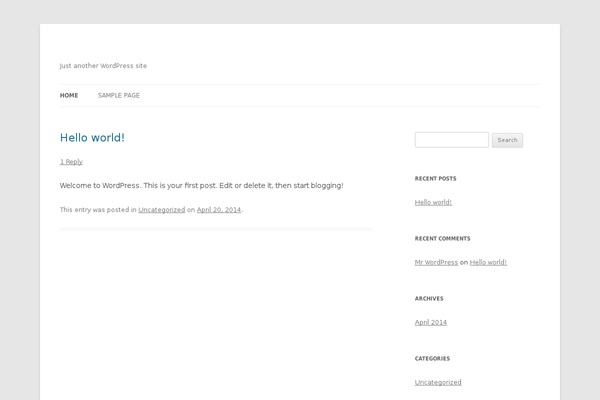Open the Hello world! post title
Screen dimensions: 600x400
(x=92, y=138)
